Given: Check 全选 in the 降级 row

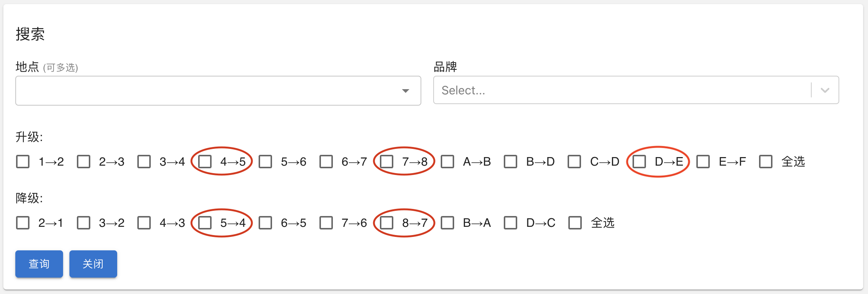Looking at the screenshot, I should click(575, 223).
